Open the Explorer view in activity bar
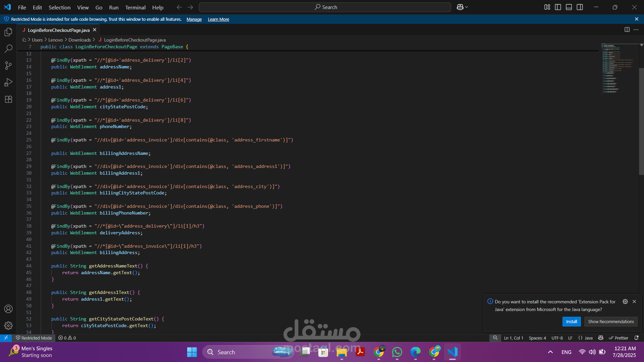The width and height of the screenshot is (644, 362). click(8, 32)
